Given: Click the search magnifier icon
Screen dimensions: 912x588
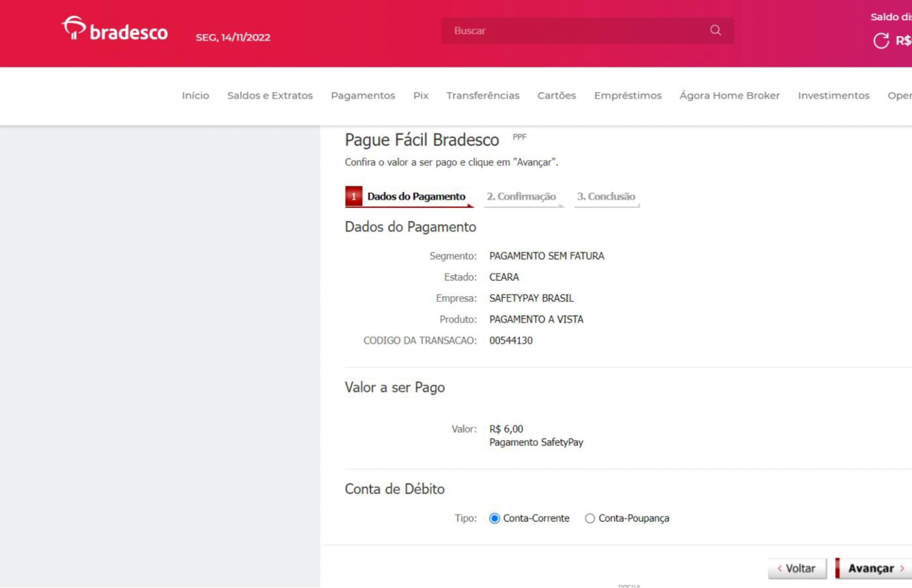Looking at the screenshot, I should pyautogui.click(x=715, y=31).
